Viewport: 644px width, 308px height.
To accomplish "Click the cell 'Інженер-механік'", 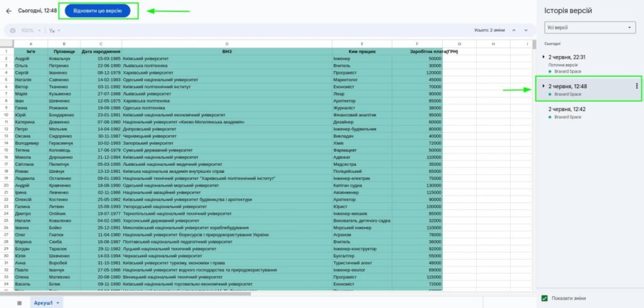I will [362, 214].
